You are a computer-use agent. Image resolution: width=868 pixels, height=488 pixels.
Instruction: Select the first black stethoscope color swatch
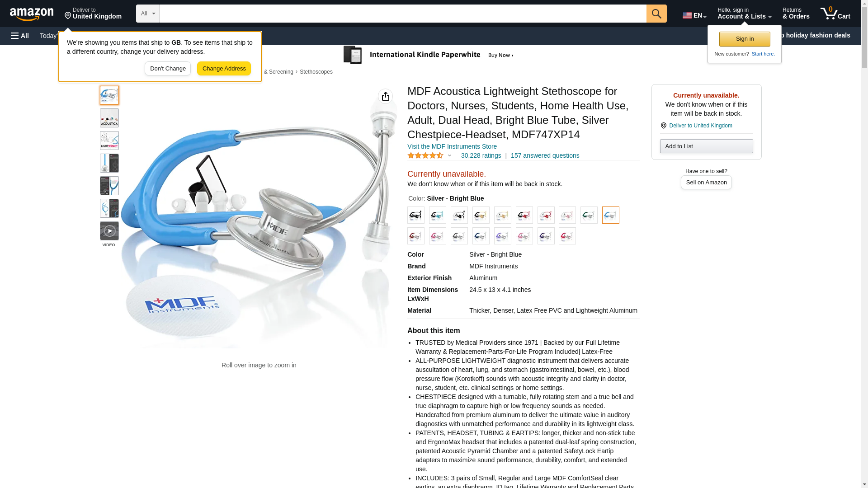[x=415, y=215]
